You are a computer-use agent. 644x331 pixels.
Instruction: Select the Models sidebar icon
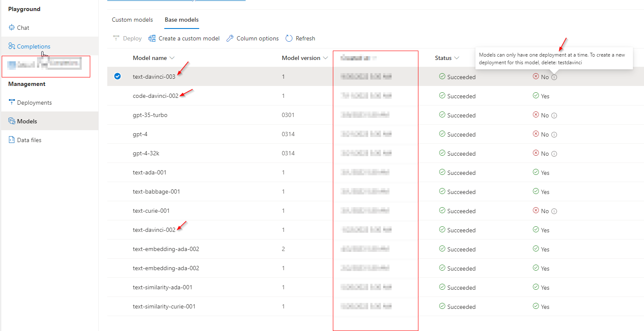[11, 121]
